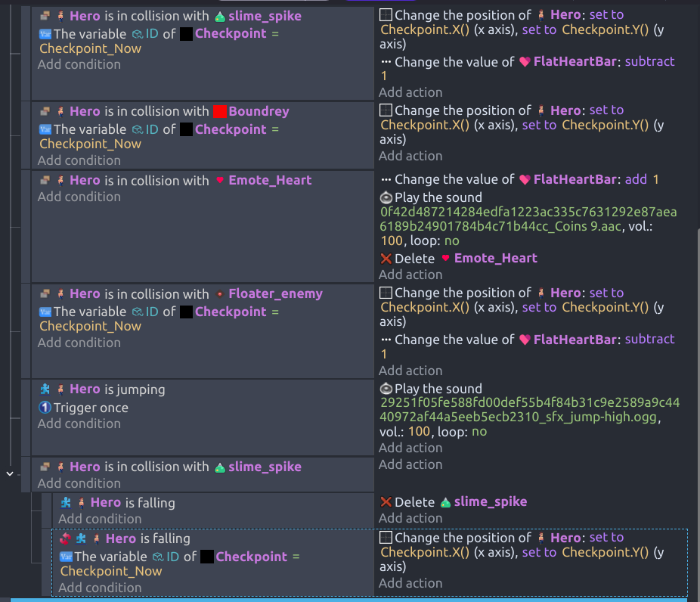Collapse sub-events of second slime_spike event
The image size is (700, 602).
coord(10,473)
